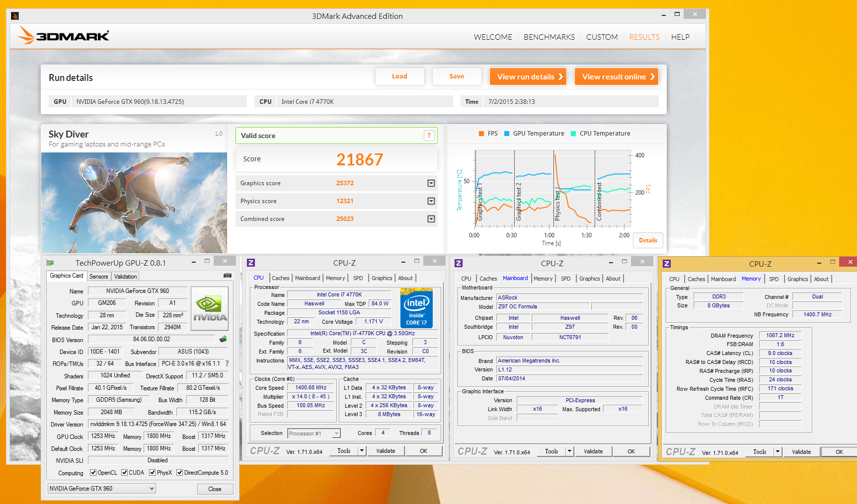The height and width of the screenshot is (504, 857).
Task: Open About tab in Memory CPU-Z window
Action: pyautogui.click(x=821, y=279)
